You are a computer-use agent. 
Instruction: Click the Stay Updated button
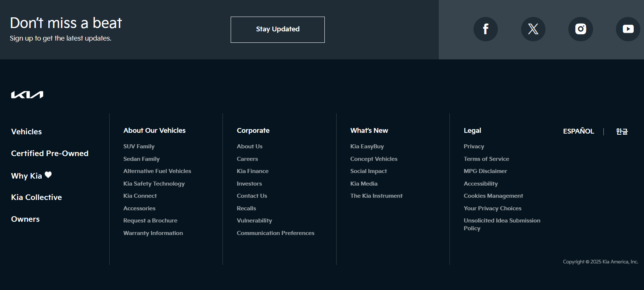tap(278, 30)
